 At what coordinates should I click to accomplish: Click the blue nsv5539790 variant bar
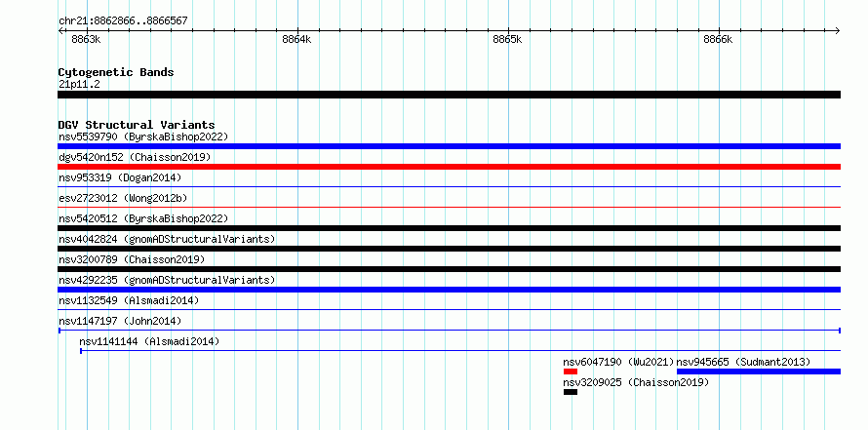(449, 146)
